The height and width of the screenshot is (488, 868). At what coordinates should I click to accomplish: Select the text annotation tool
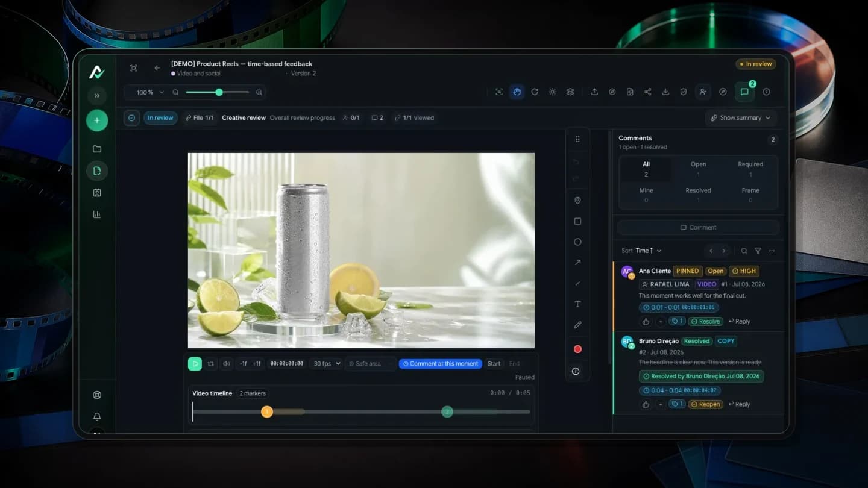click(577, 304)
